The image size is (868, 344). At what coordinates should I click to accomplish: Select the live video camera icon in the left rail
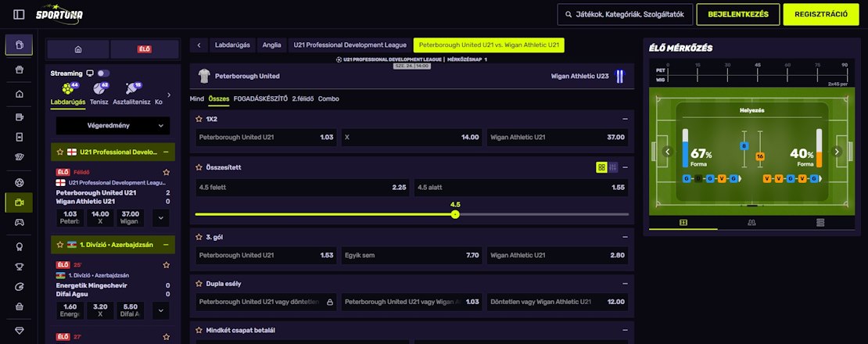coord(20,202)
